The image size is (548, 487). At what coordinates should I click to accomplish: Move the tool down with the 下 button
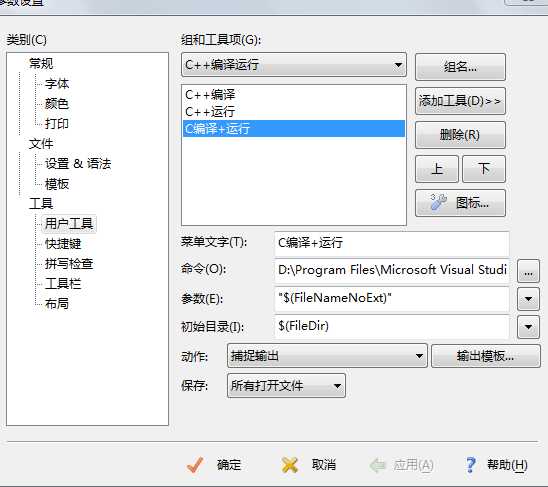click(484, 169)
